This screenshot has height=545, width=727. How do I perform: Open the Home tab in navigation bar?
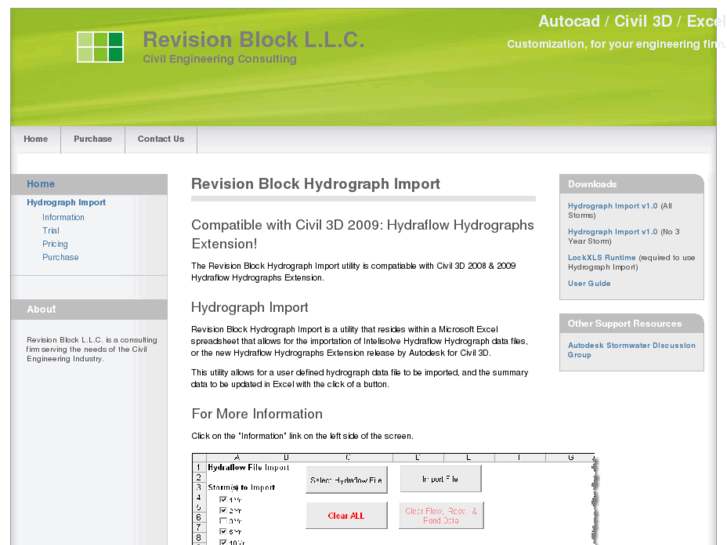36,139
